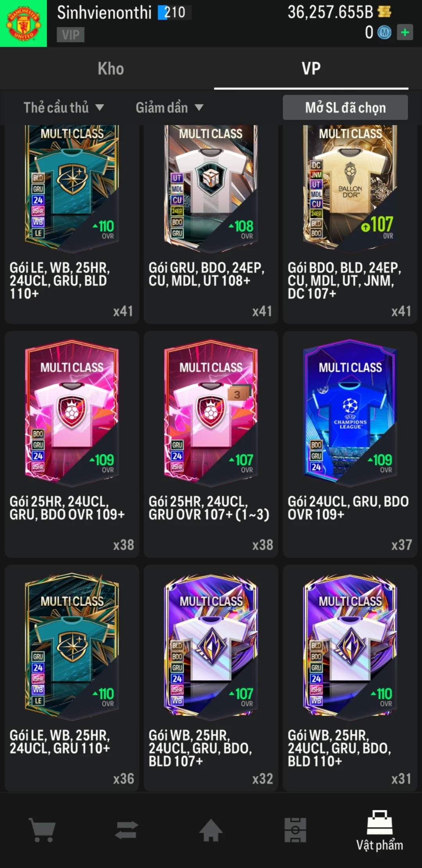Select the Gói 25HR, 24UCL, GRU OVR 107+ (1~3) pack
This screenshot has height=868, width=422.
211,444
